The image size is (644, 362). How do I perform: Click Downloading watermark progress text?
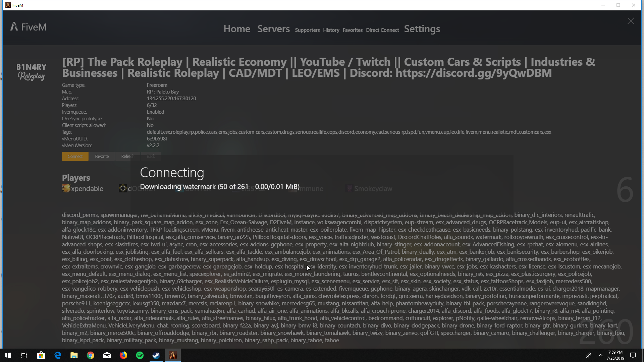[220, 187]
